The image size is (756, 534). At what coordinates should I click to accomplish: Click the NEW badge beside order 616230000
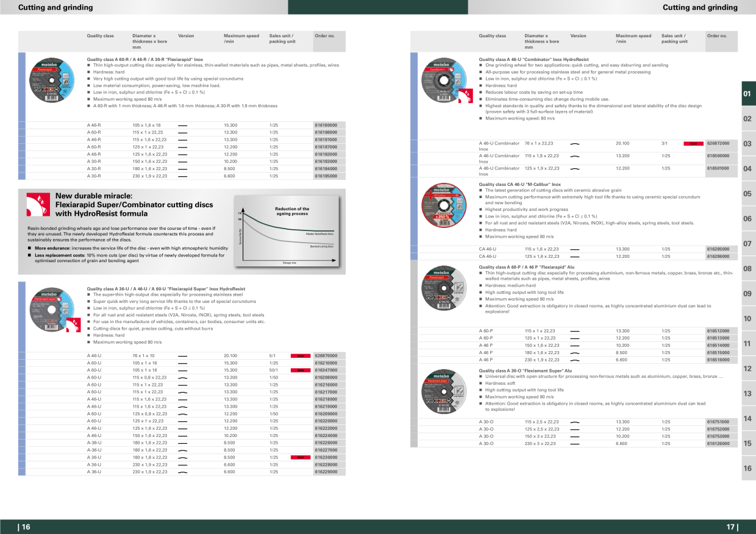point(300,457)
